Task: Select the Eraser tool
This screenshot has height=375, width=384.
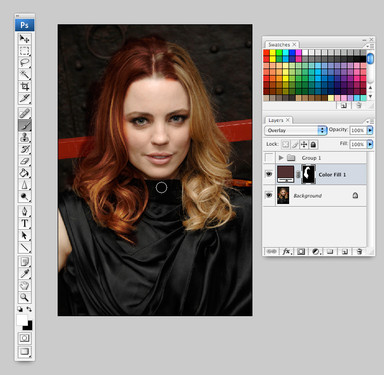Action: click(x=24, y=161)
